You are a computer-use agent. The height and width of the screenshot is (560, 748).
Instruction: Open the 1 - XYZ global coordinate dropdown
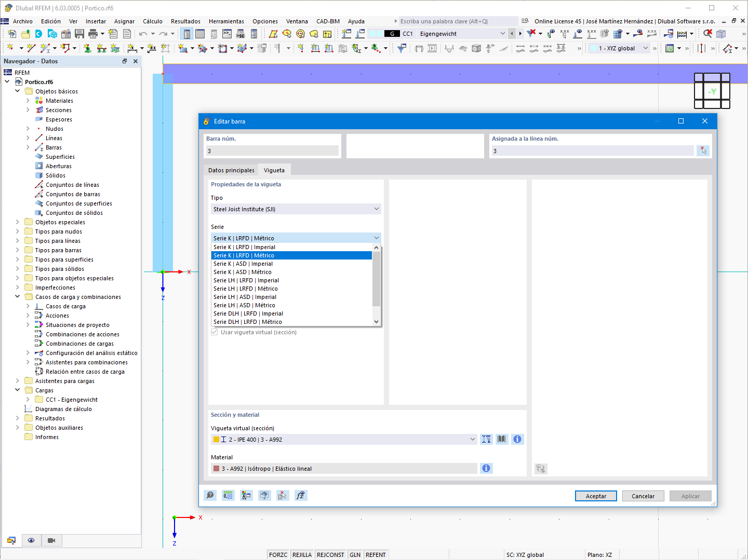pos(646,48)
